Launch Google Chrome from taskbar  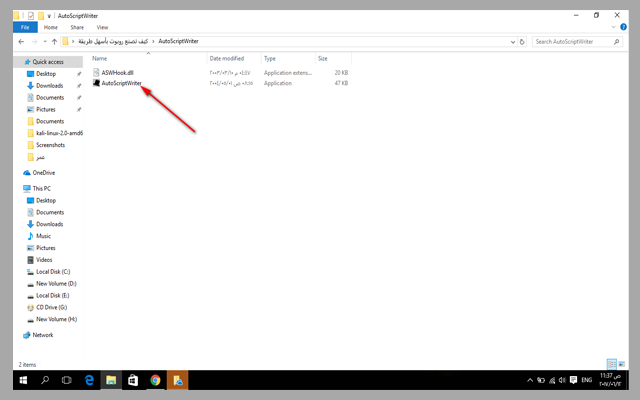(155, 380)
